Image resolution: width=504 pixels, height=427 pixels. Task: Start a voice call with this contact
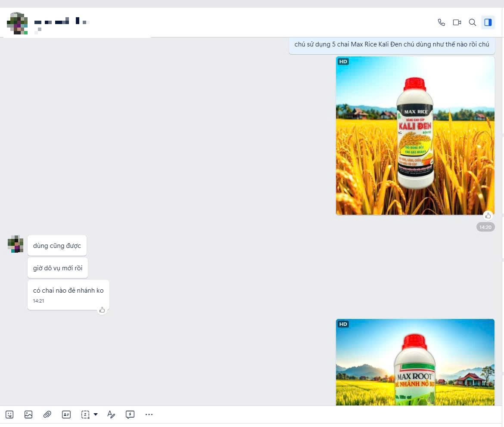point(441,22)
